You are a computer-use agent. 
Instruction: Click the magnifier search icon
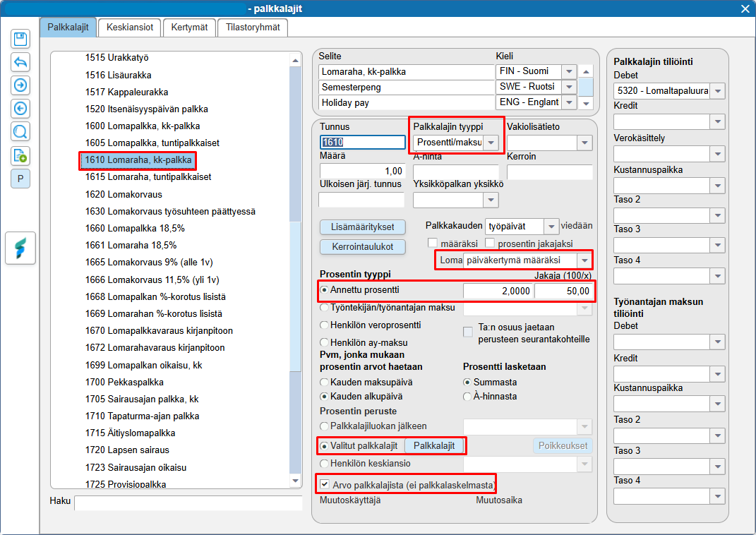[20, 131]
